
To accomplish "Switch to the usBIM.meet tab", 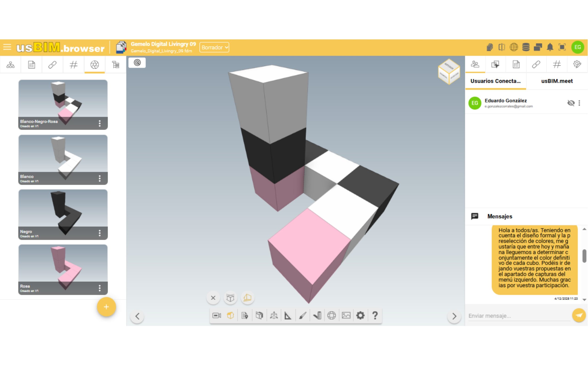I will [557, 81].
